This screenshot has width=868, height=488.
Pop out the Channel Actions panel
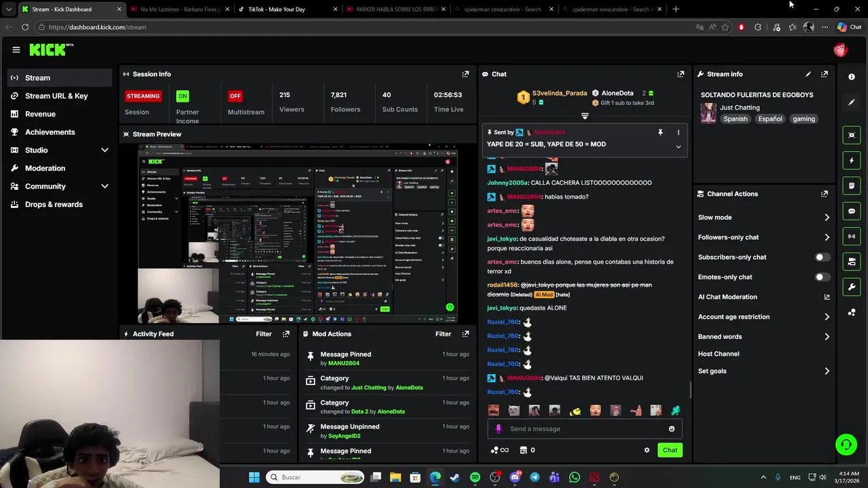824,194
